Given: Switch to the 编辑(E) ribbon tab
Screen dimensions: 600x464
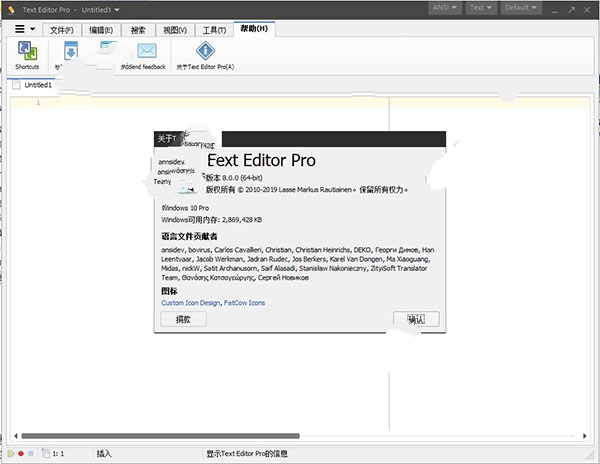Looking at the screenshot, I should pyautogui.click(x=101, y=30).
